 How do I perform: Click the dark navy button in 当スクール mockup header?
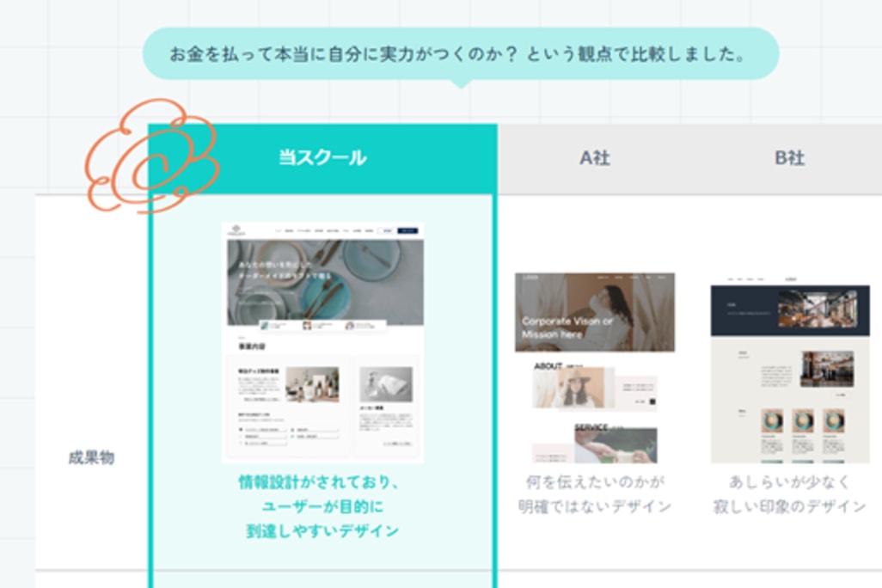pos(407,230)
